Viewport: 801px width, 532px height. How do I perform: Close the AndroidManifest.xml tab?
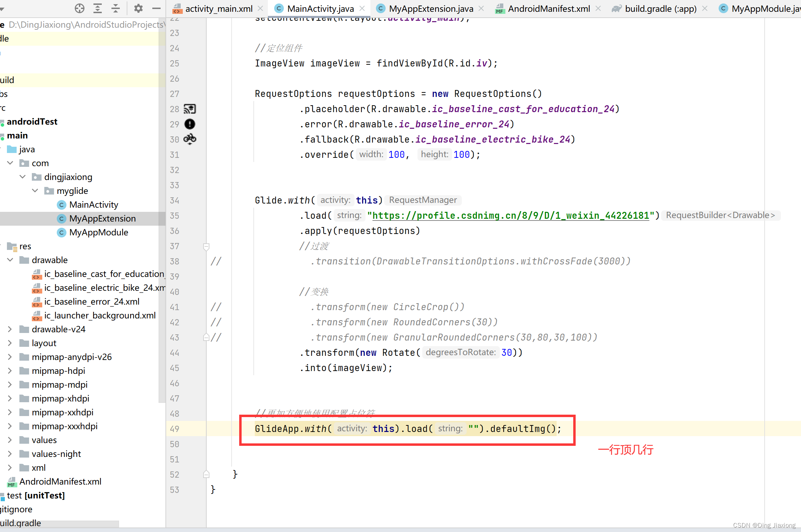point(598,9)
